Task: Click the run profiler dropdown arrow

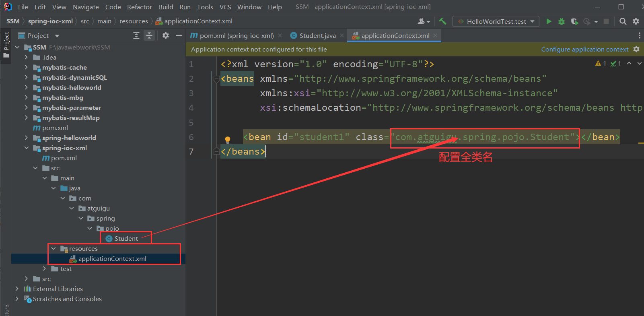Action: pos(596,21)
